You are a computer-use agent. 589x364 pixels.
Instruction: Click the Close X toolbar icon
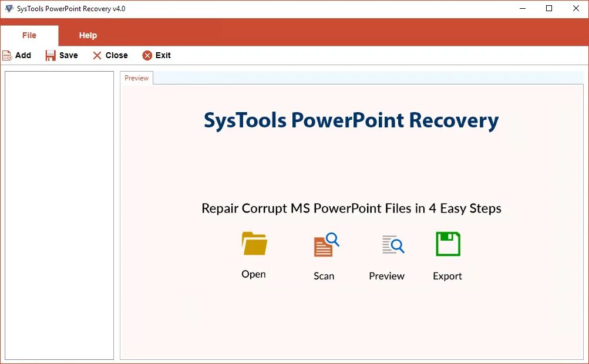(97, 56)
